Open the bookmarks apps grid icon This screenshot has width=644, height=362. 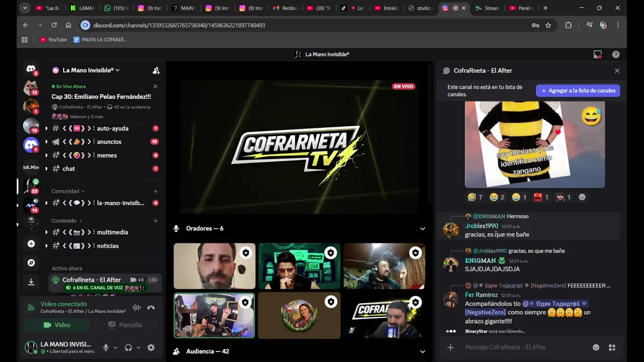(25, 40)
